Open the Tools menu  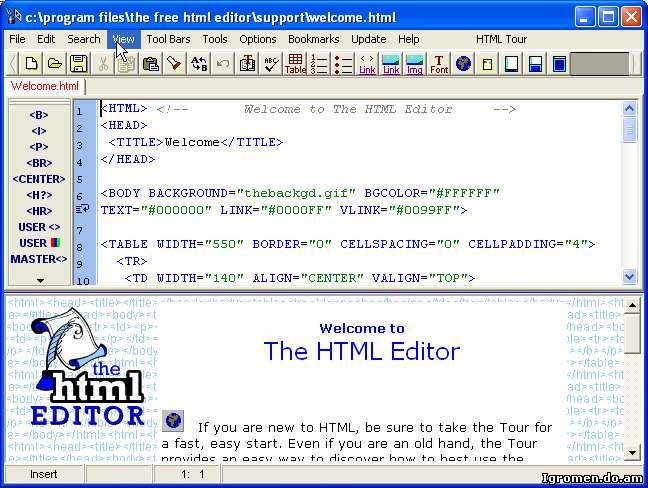(x=215, y=39)
